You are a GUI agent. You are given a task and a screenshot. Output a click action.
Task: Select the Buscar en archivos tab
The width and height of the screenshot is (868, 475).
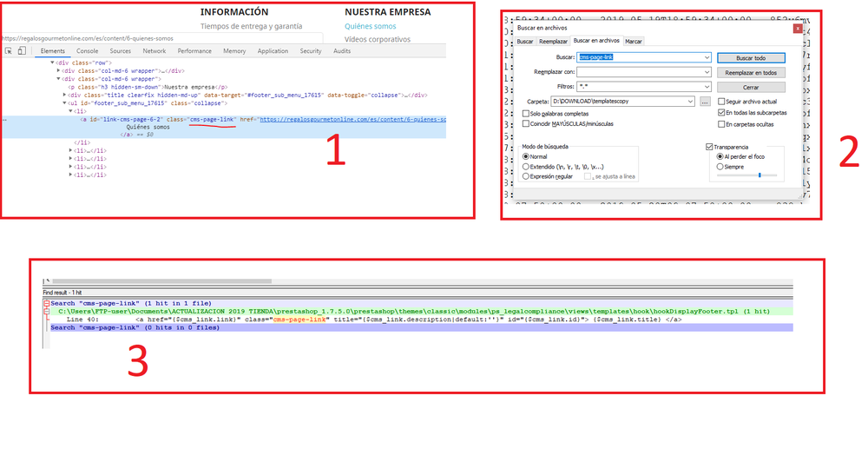596,41
